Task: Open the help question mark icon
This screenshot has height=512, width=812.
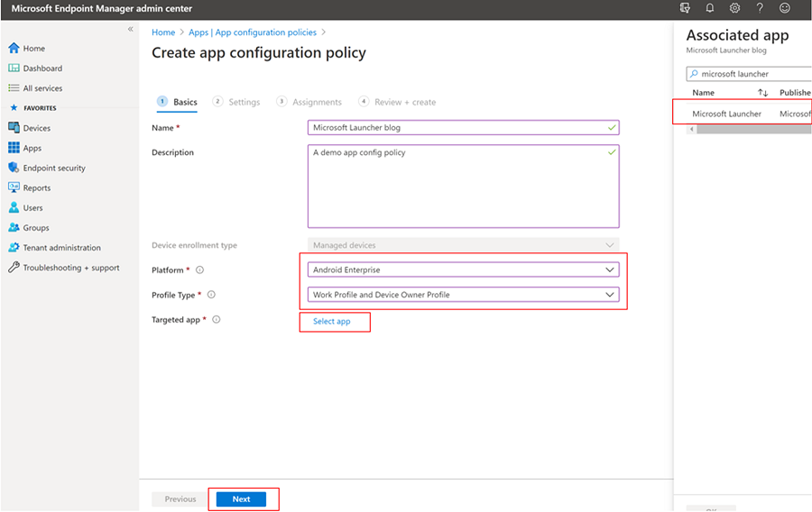Action: (760, 8)
